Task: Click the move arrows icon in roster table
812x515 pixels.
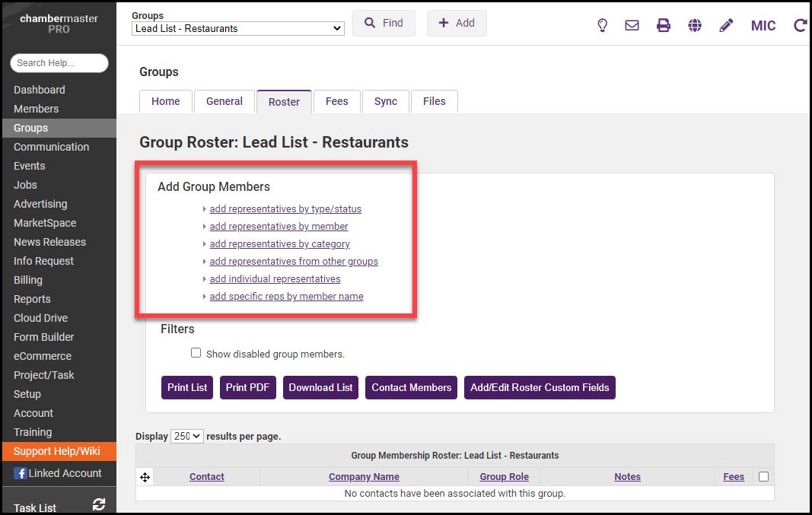Action: click(145, 477)
